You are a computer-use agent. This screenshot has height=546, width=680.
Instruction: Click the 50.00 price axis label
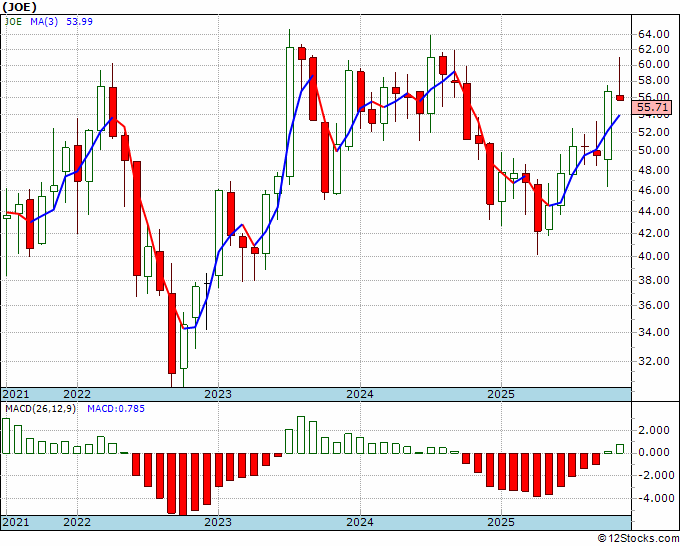[654, 150]
